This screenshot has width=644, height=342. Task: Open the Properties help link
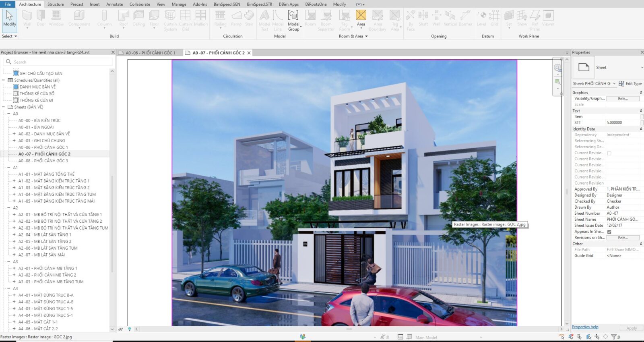click(x=585, y=327)
